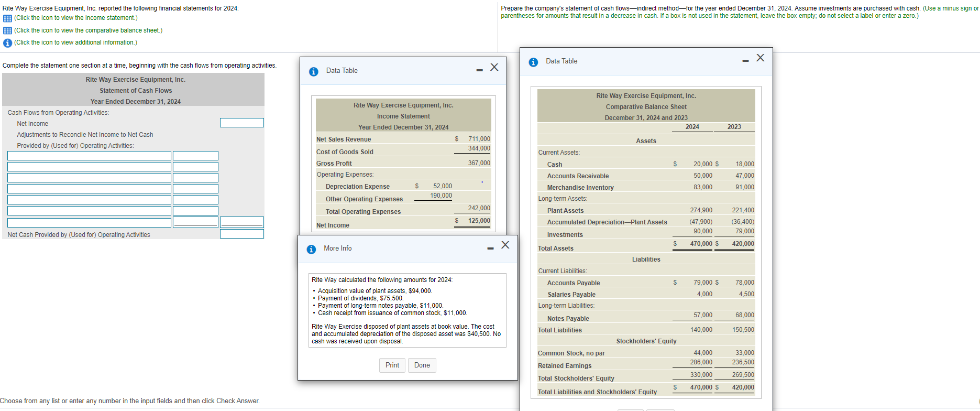Select the 286,000 retained earnings value
Viewport: 980px width, 411px height.
pyautogui.click(x=701, y=362)
